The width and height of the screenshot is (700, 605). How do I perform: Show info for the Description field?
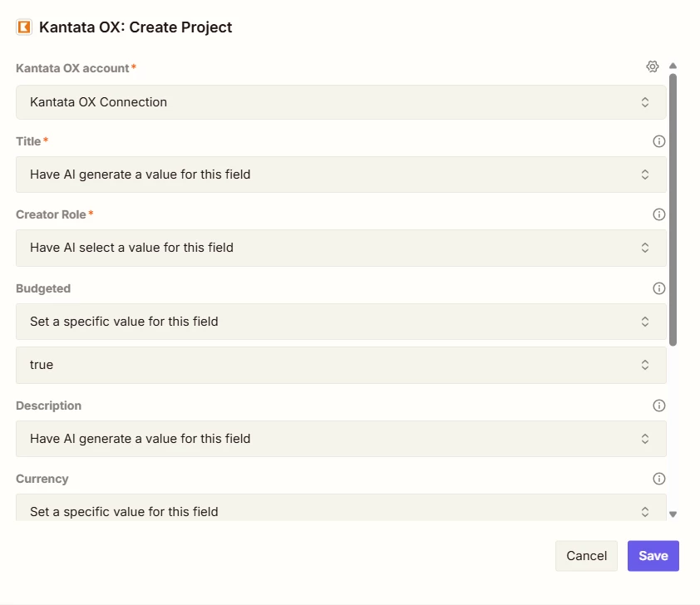coord(659,406)
